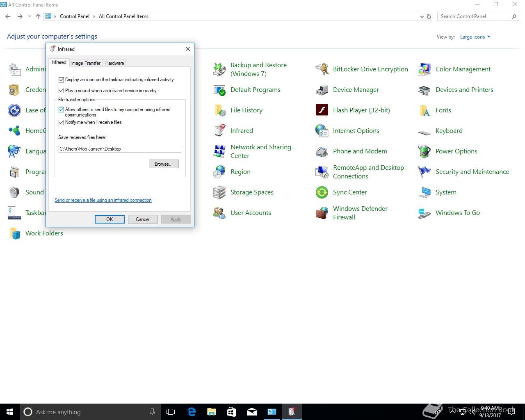This screenshot has width=525, height=420.
Task: Click the Internet Options icon
Action: pos(322,131)
